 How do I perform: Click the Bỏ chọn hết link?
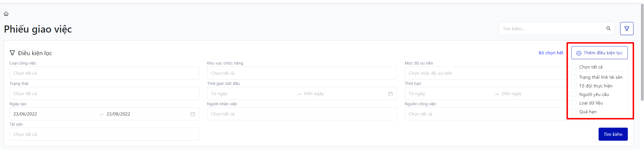click(551, 53)
